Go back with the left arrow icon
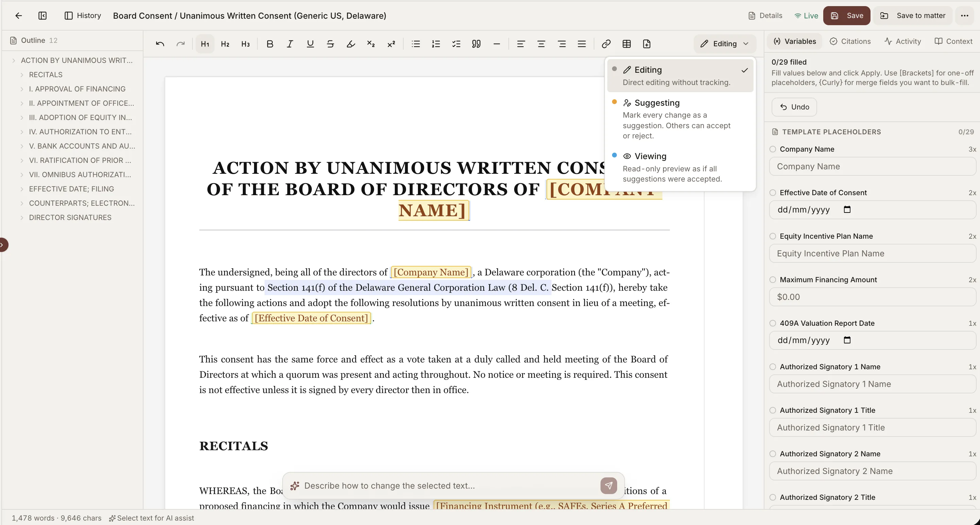 point(18,16)
